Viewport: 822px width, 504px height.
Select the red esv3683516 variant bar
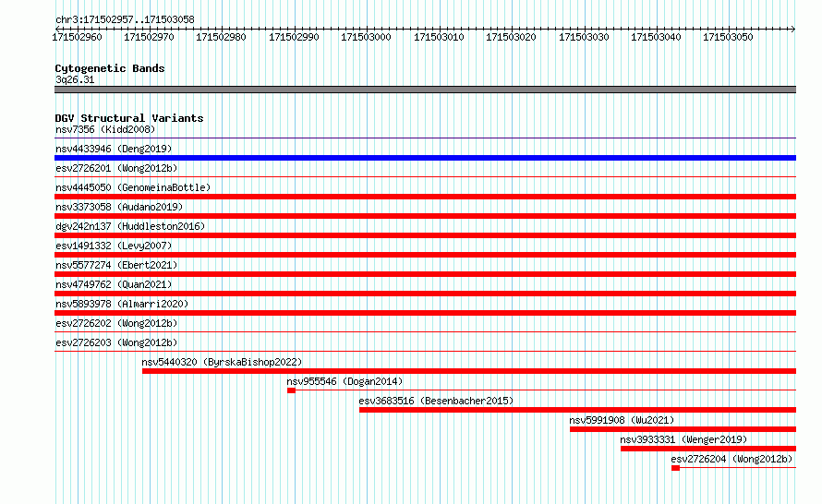(x=577, y=410)
